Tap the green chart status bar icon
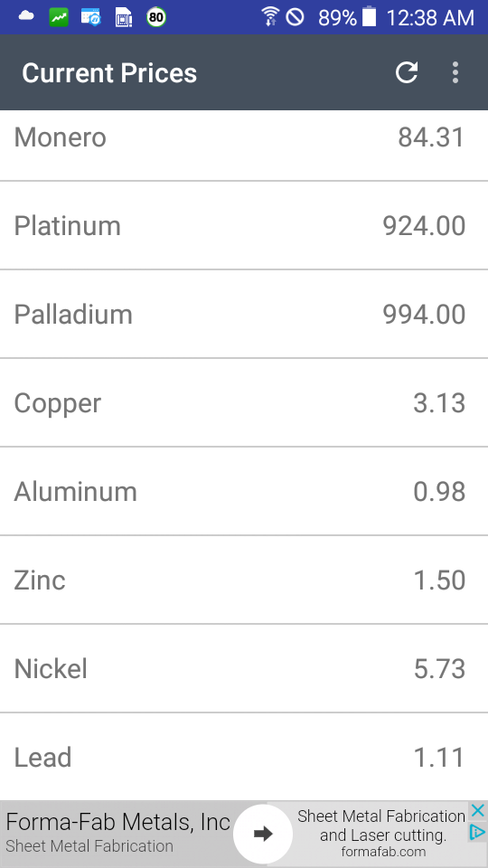The image size is (488, 868). click(x=59, y=17)
